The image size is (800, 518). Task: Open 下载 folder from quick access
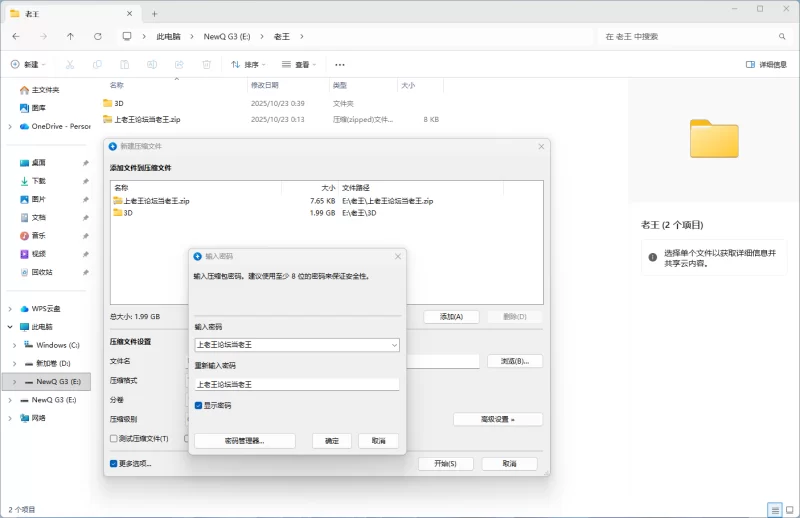39,181
